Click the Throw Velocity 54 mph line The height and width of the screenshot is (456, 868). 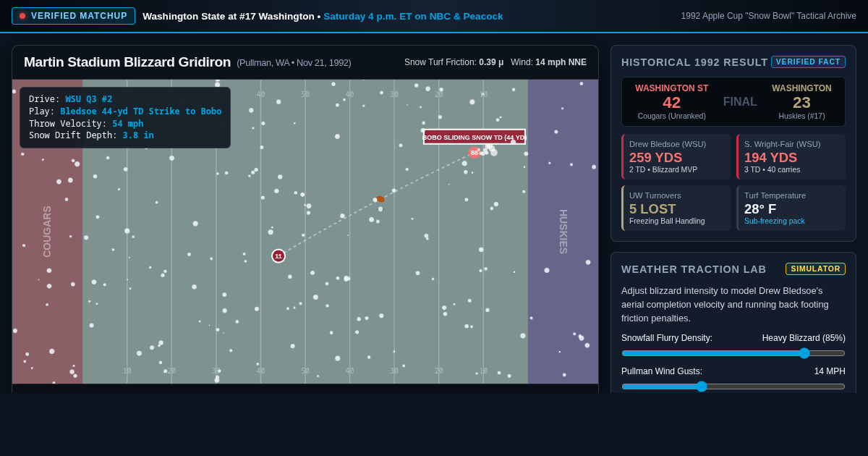click(x=86, y=124)
